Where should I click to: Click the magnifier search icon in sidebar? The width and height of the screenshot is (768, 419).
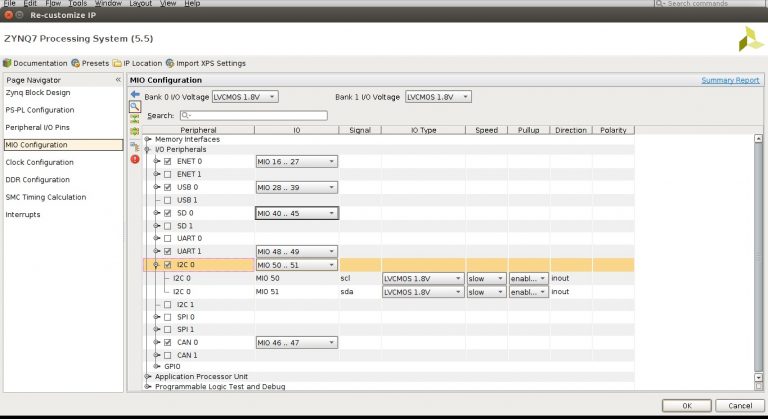135,106
